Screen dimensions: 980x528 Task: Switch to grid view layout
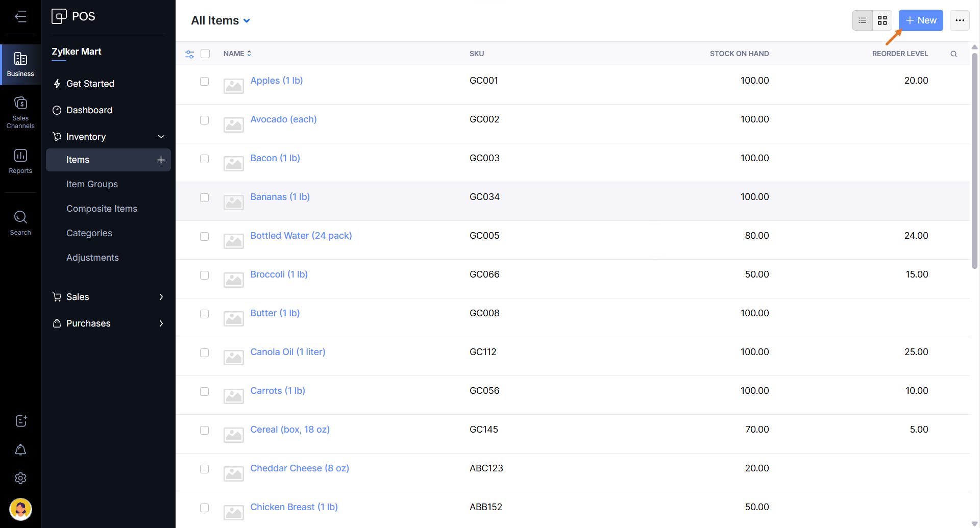[882, 20]
